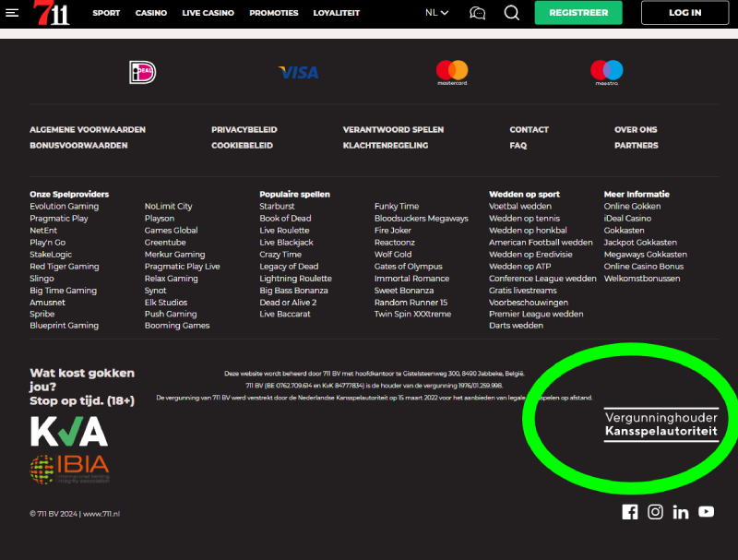Select NoLimit City provider link
The height and width of the screenshot is (560, 738).
pyautogui.click(x=169, y=206)
